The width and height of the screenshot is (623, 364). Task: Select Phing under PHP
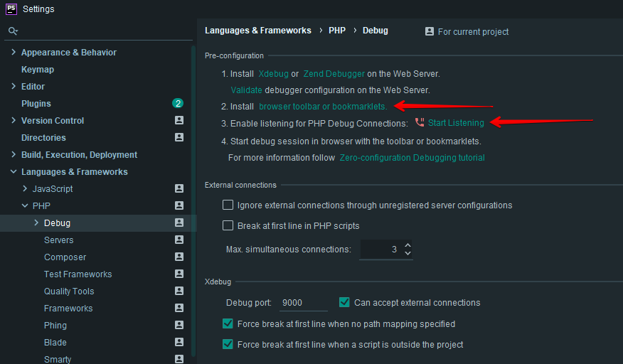coord(55,326)
